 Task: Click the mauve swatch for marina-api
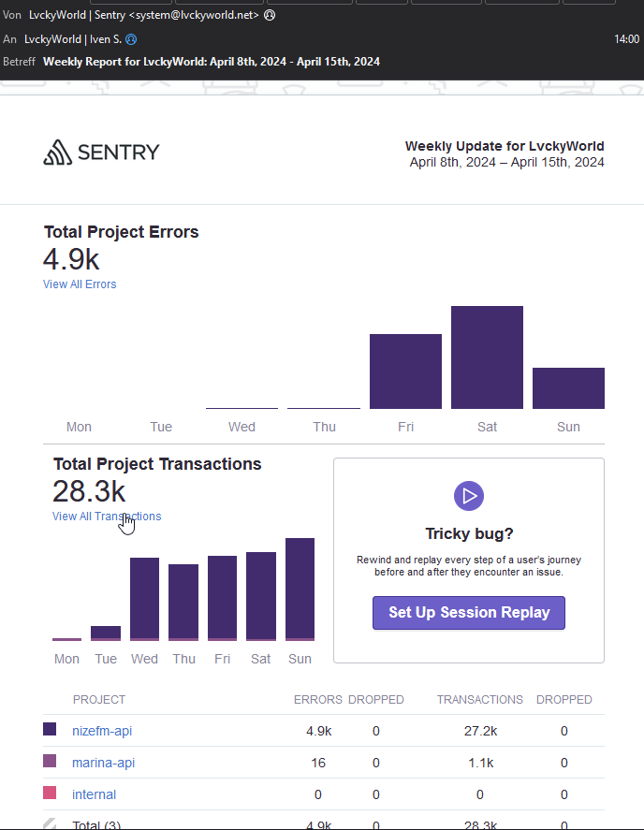(x=50, y=762)
